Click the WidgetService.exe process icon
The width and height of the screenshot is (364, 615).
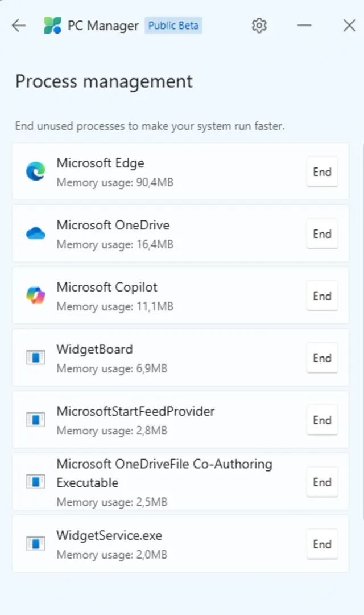[x=35, y=544]
